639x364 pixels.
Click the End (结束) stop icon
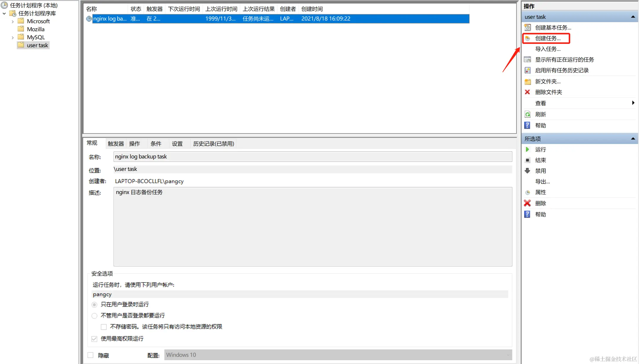[x=527, y=160]
